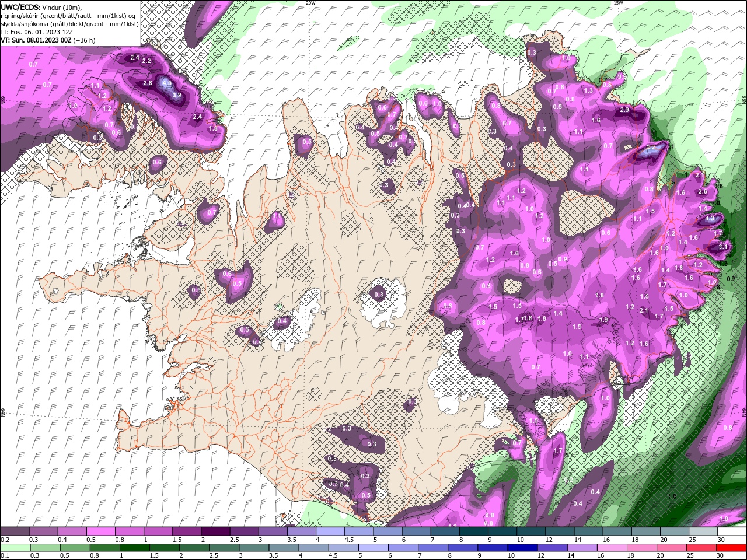The image size is (747, 560).
Task: Click the grey-blue rain-scale swatch starting at 4
Action: click(x=314, y=548)
